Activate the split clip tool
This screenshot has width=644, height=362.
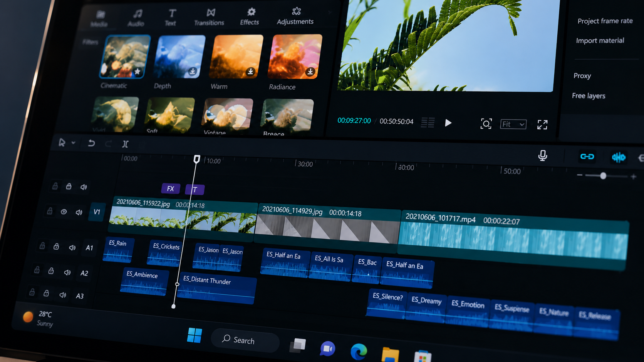coord(125,144)
